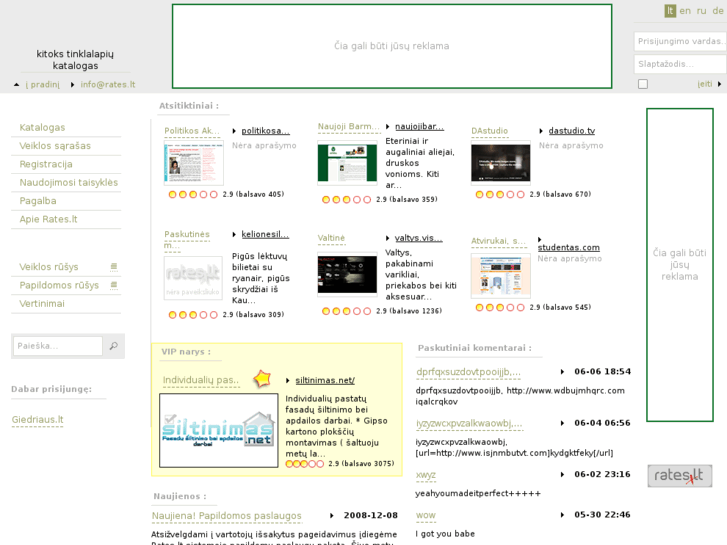Click the top banner ad placeholder
This screenshot has height=545, width=727.
392,46
